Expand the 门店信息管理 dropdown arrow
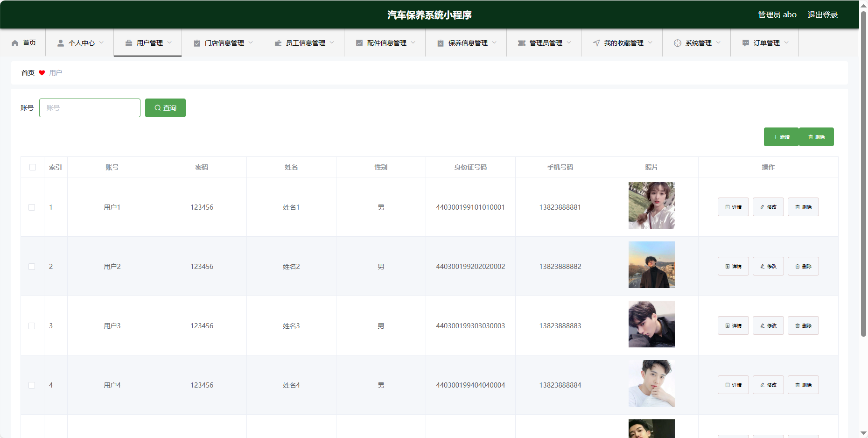868x438 pixels. [x=251, y=42]
